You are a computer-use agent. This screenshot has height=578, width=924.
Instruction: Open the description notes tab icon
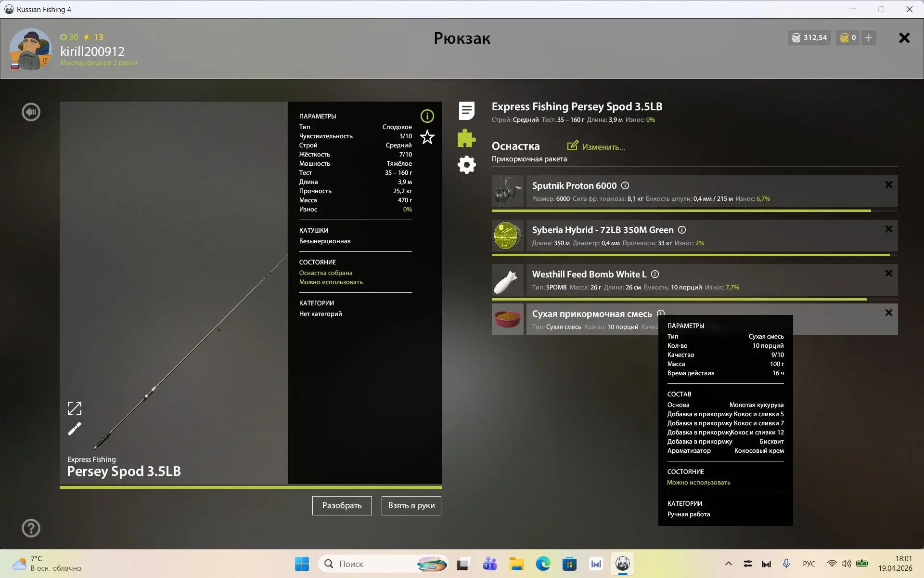[466, 111]
